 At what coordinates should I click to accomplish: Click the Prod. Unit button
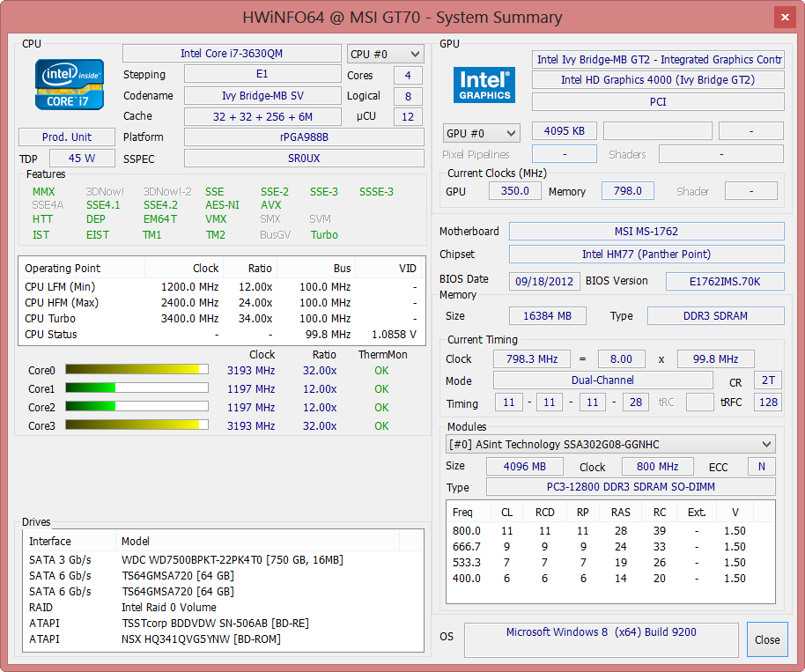pyautogui.click(x=67, y=137)
